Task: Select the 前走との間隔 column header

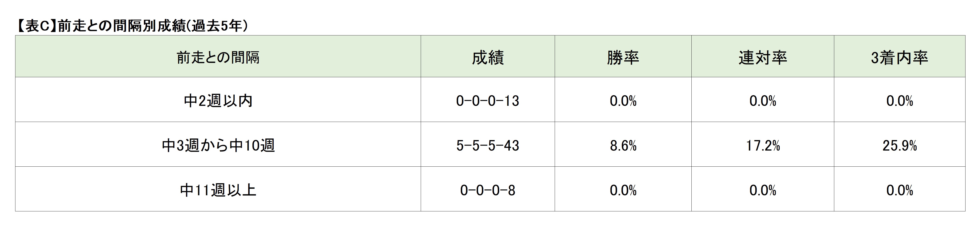Action: (x=218, y=57)
